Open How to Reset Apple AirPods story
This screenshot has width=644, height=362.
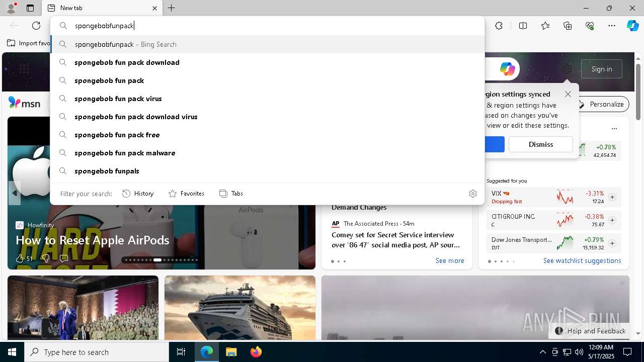pos(93,240)
